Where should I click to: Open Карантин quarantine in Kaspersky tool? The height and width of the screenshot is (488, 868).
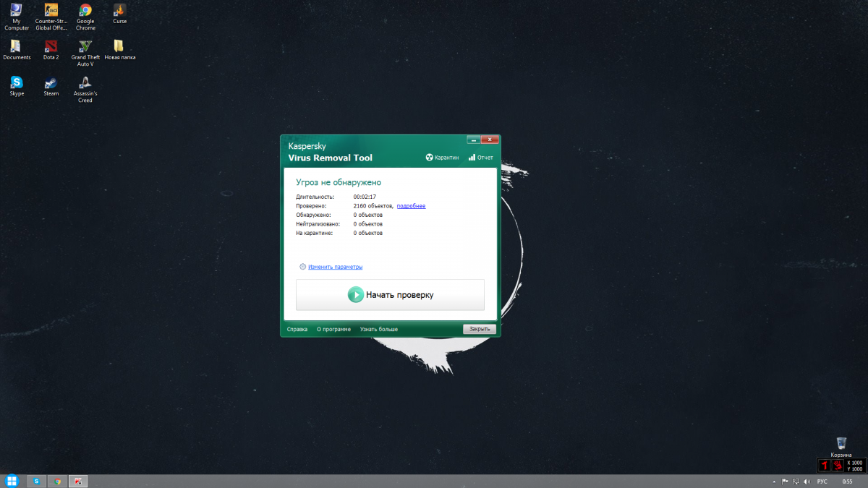(442, 158)
